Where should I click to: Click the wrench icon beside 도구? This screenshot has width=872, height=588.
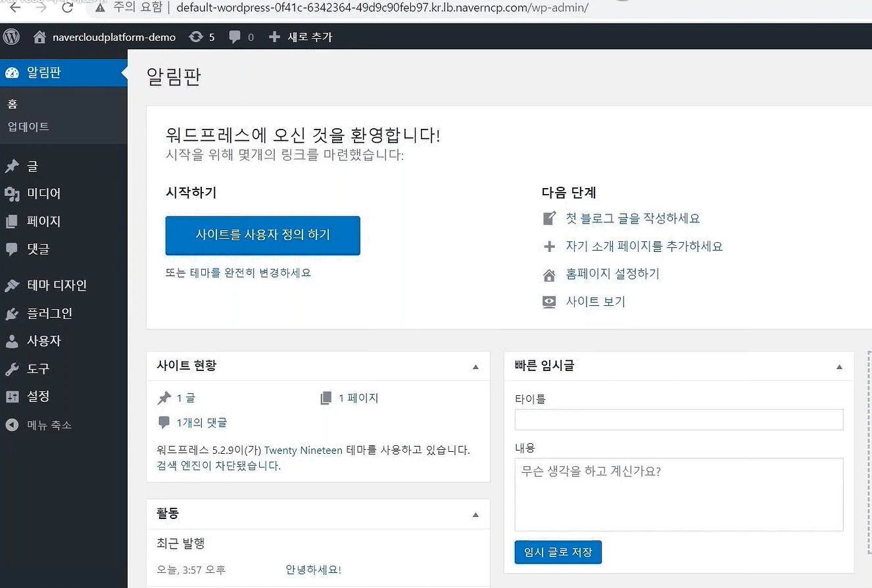tap(12, 369)
